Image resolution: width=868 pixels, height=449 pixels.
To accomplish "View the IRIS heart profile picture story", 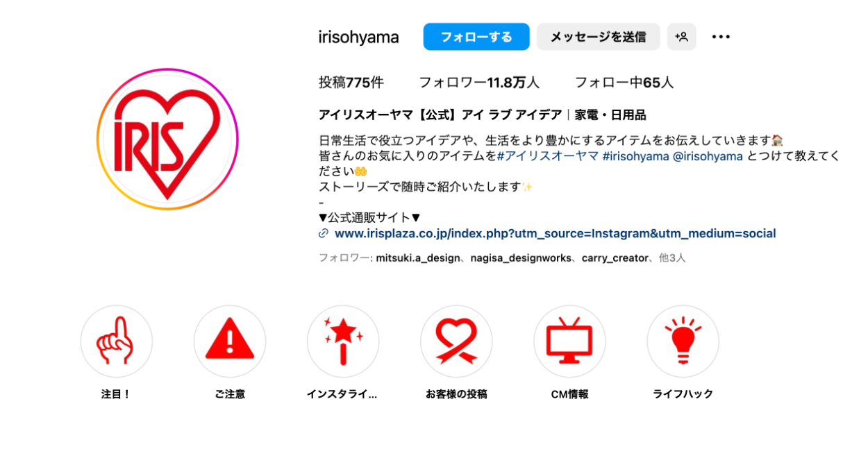I will click(x=167, y=139).
